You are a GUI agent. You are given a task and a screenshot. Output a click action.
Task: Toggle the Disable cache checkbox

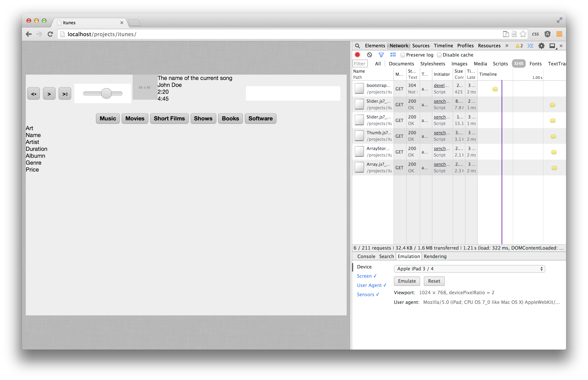tap(439, 54)
